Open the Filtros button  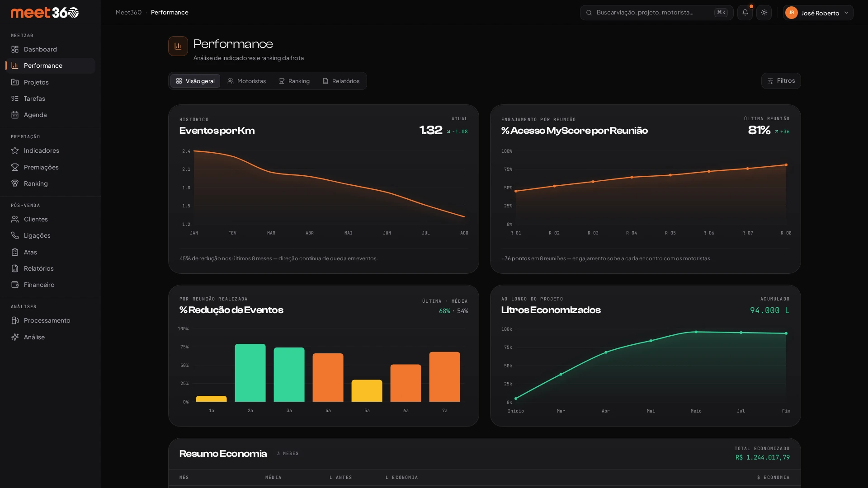coord(781,81)
